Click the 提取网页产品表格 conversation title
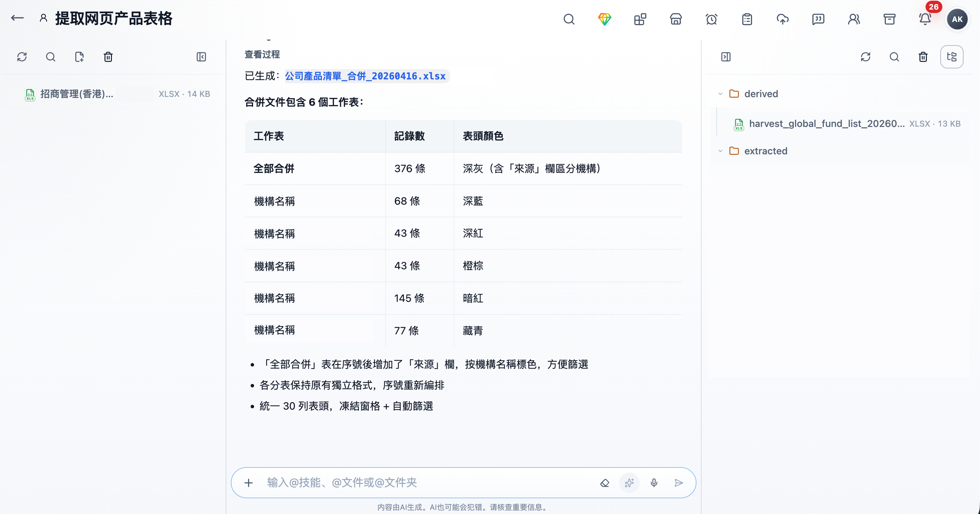The width and height of the screenshot is (980, 514). pyautogui.click(x=114, y=18)
